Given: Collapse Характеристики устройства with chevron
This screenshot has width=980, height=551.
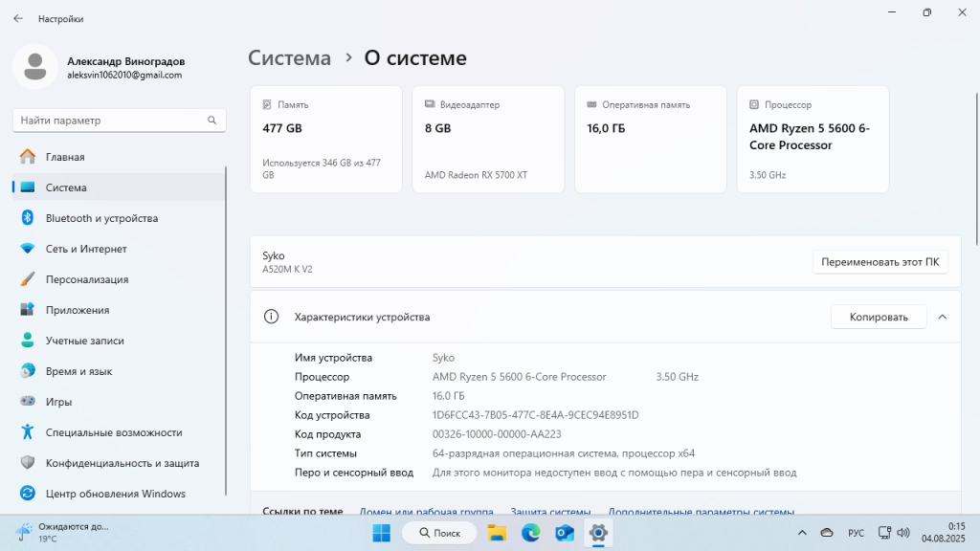Looking at the screenshot, I should (x=943, y=317).
